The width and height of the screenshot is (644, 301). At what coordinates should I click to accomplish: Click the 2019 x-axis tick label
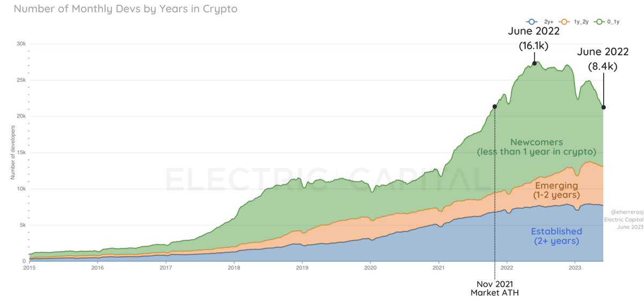tap(302, 267)
